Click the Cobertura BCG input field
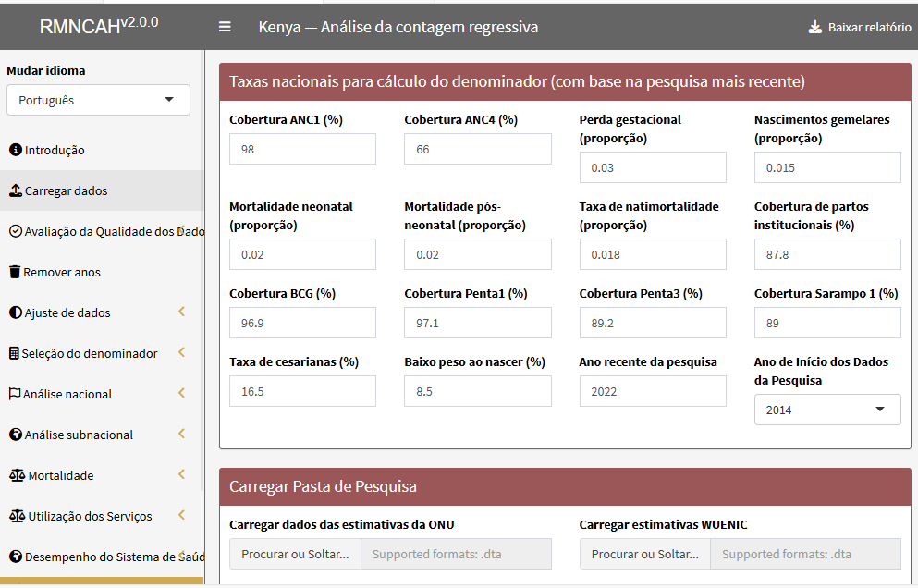 302,323
